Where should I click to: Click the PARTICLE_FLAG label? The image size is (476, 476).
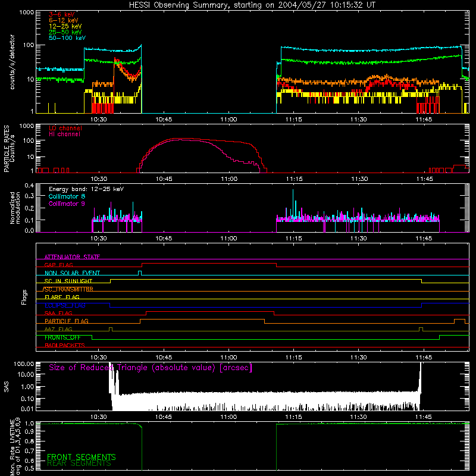pyautogui.click(x=67, y=321)
